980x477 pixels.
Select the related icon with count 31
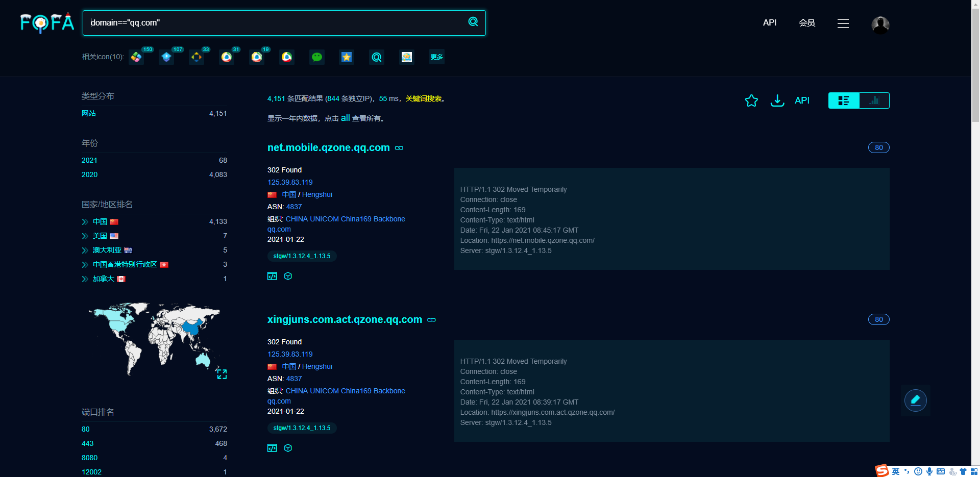pos(227,57)
